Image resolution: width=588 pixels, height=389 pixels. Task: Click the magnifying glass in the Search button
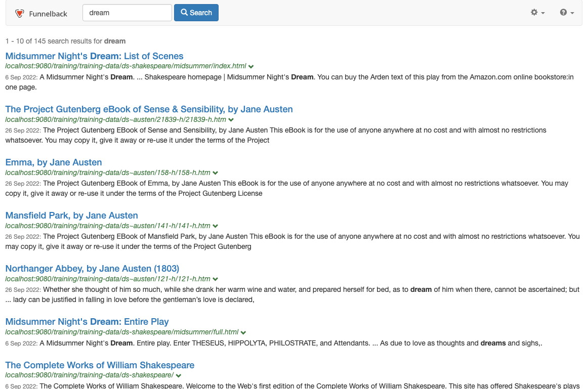click(185, 12)
